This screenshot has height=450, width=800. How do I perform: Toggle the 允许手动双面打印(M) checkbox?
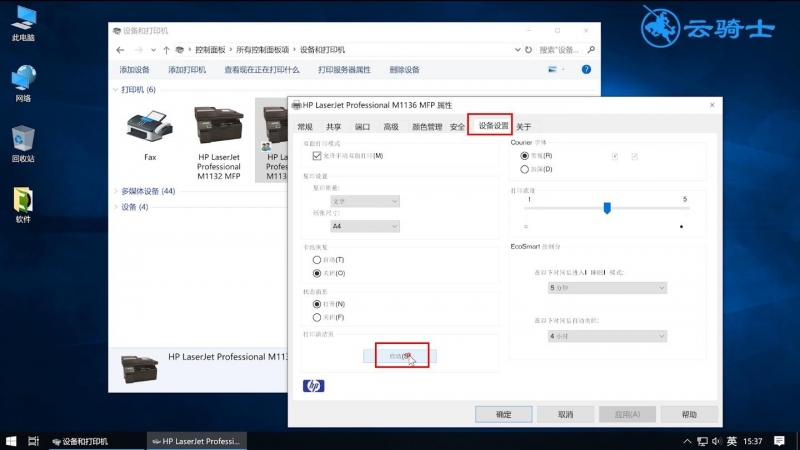[317, 156]
